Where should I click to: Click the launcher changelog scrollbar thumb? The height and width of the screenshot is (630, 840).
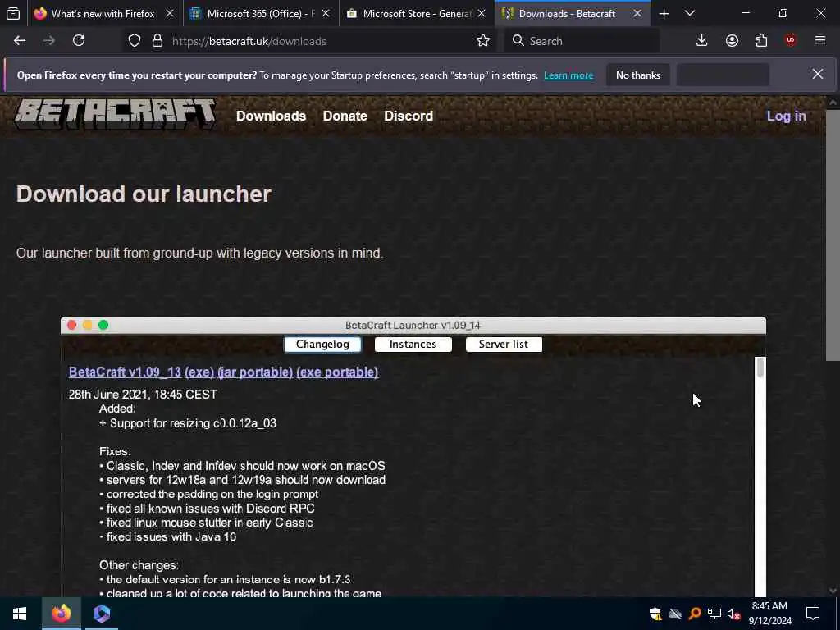(x=760, y=368)
